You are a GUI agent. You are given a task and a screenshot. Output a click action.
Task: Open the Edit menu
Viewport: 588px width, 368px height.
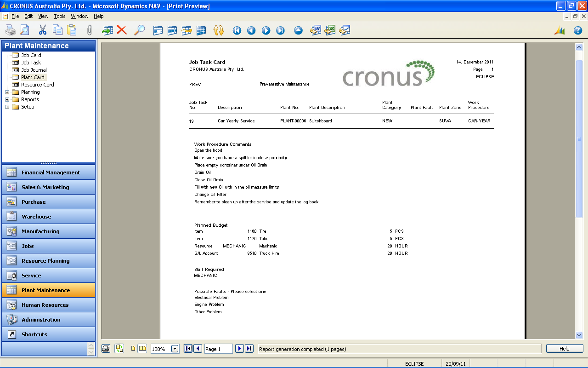28,16
